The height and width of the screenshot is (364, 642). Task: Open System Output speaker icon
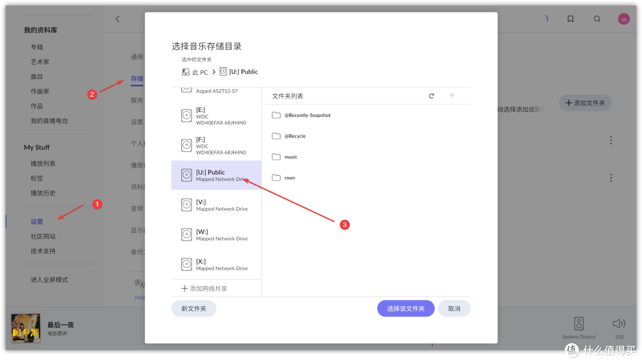pos(578,324)
